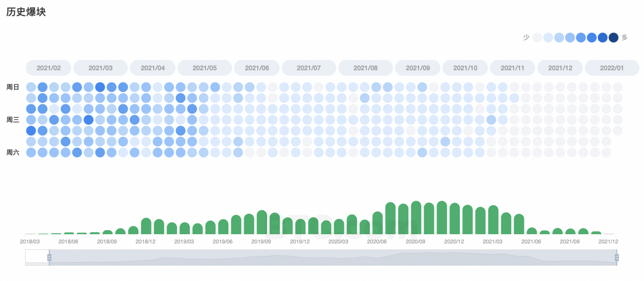
Task: Click the 周六 row label
Action: (x=13, y=152)
